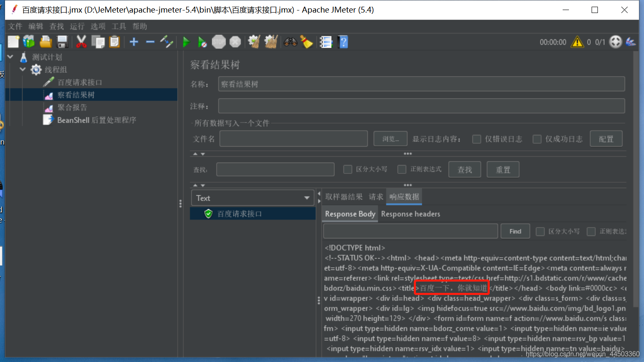Open the Text renderer dropdown
644x362 pixels.
coord(252,198)
